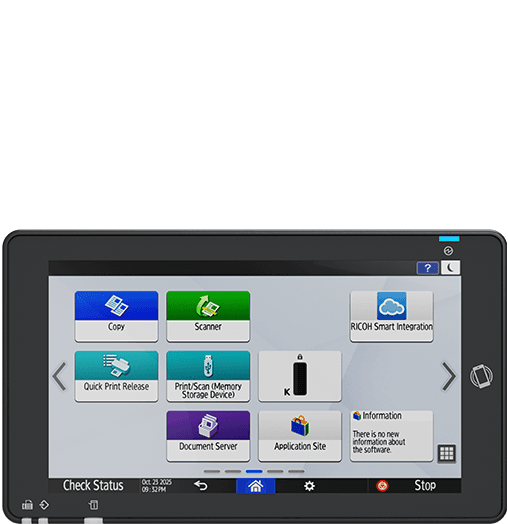Open the Copy application
This screenshot has width=508, height=524.
[x=116, y=316]
